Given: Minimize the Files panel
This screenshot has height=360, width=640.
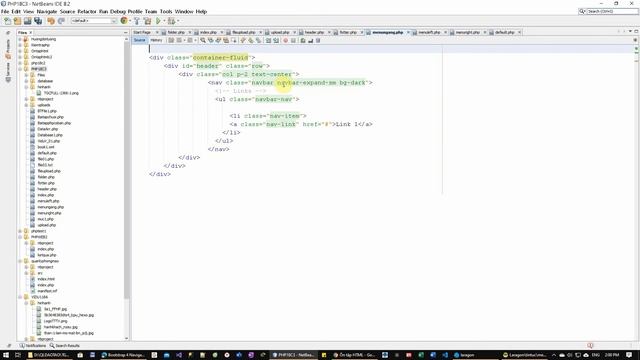Looking at the screenshot, I should coord(125,32).
